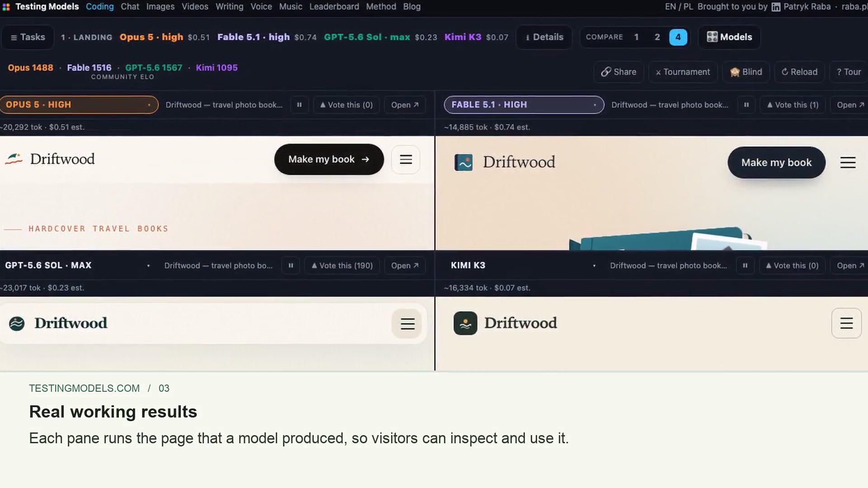Vote for the GPT-5.6 Sol result
This screenshot has height=488, width=868.
click(342, 266)
